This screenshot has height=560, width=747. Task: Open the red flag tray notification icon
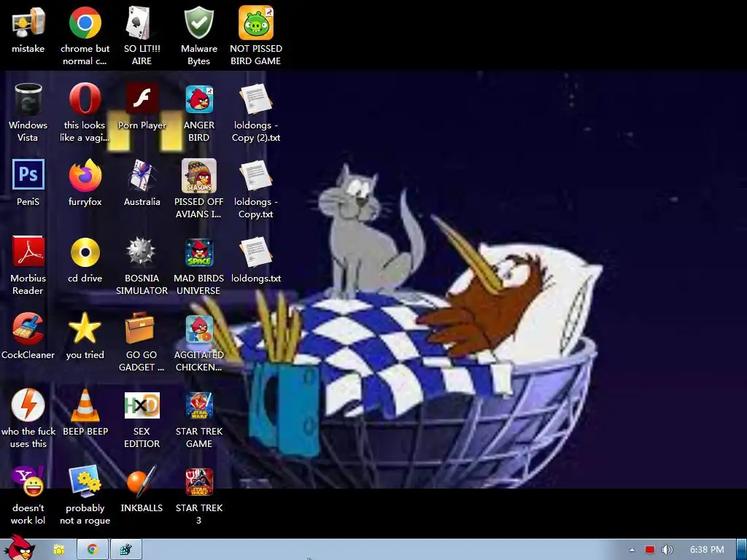[650, 550]
